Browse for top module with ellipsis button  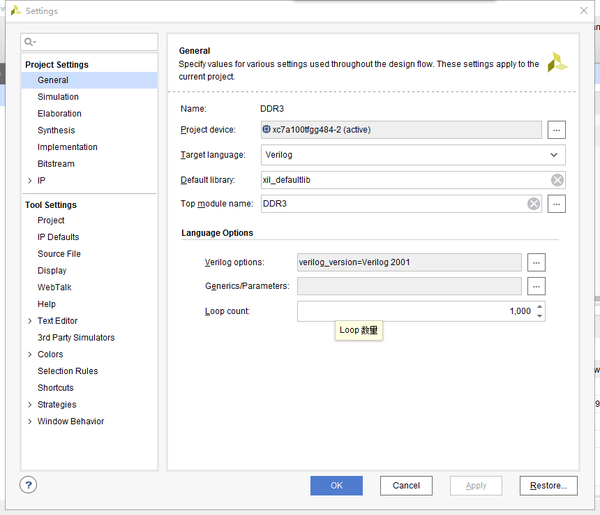[x=556, y=204]
